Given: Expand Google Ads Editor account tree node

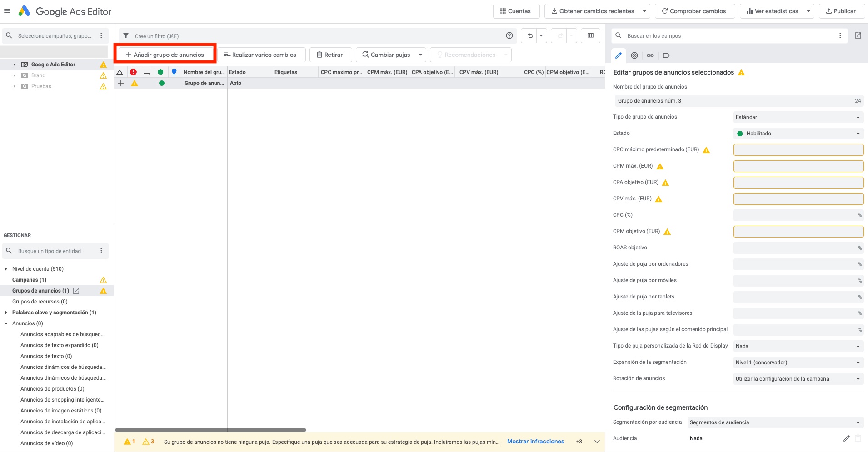Looking at the screenshot, I should [x=14, y=65].
